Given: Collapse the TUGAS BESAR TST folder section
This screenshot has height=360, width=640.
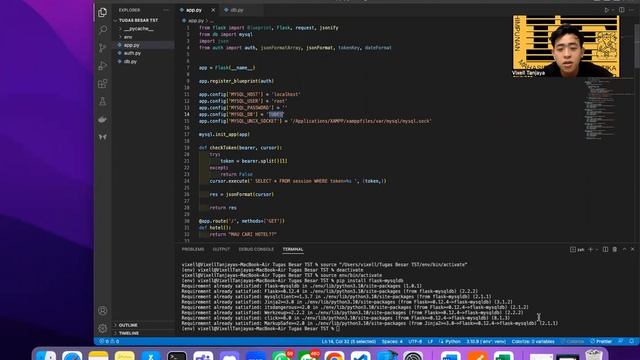Looking at the screenshot, I should click(138, 20).
